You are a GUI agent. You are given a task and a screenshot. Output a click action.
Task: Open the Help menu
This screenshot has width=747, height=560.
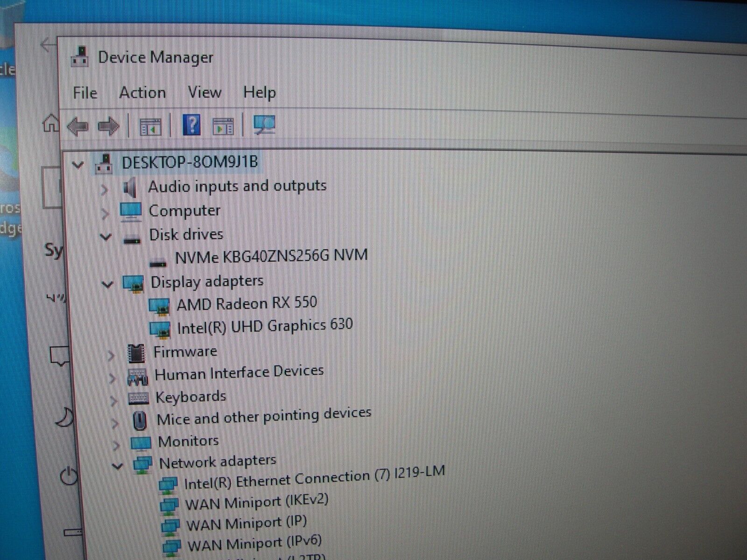(x=260, y=92)
